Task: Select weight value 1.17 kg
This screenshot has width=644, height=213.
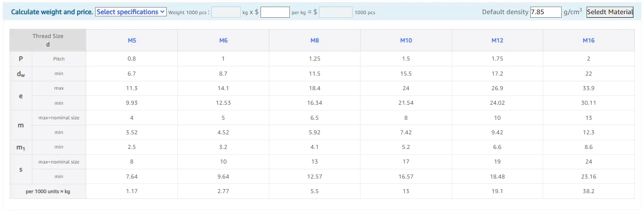Action: tap(132, 191)
